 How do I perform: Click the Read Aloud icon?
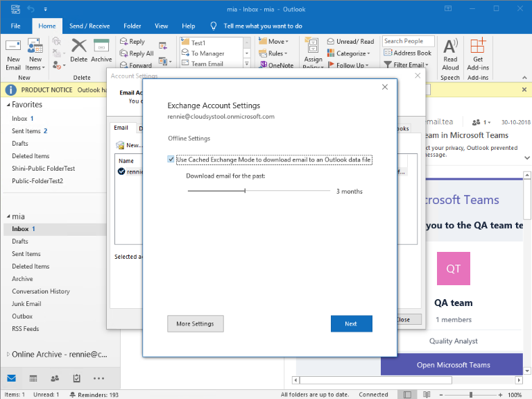tap(450, 54)
